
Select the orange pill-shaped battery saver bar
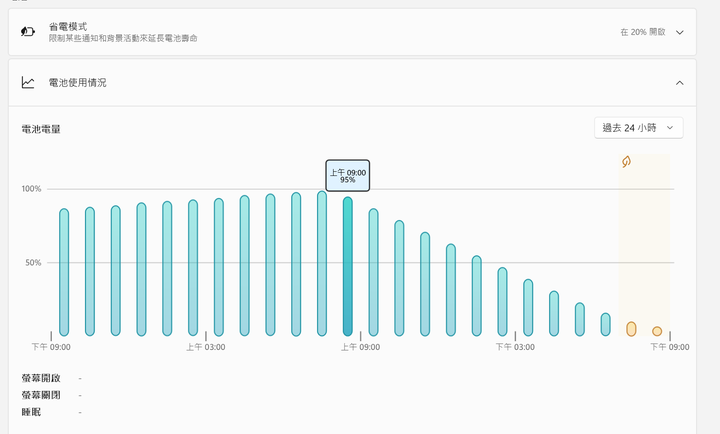[x=631, y=329]
